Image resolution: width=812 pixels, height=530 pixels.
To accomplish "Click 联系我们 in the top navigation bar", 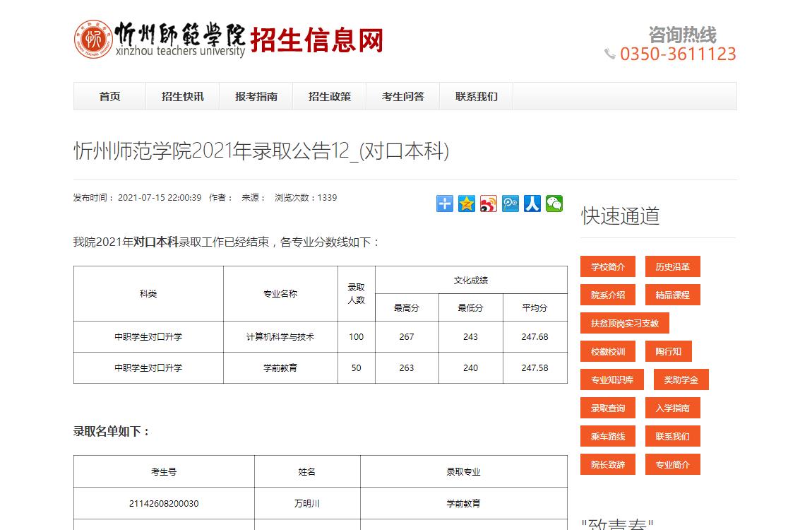I will coord(476,97).
